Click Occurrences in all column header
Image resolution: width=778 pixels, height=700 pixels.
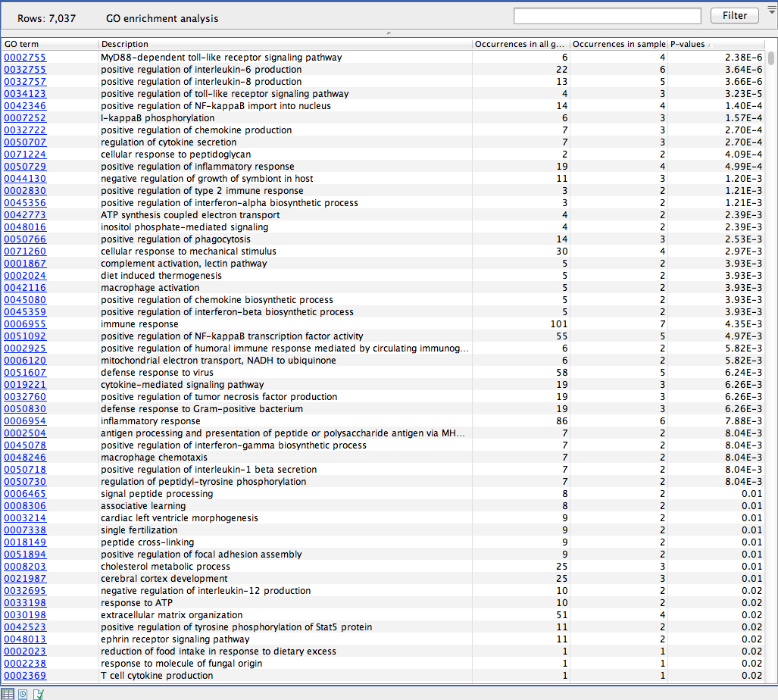(520, 45)
